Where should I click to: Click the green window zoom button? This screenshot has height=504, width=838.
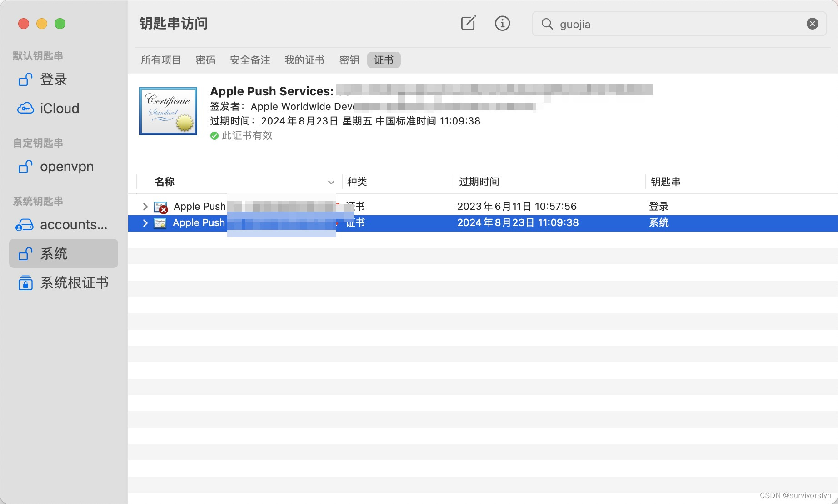pyautogui.click(x=60, y=24)
